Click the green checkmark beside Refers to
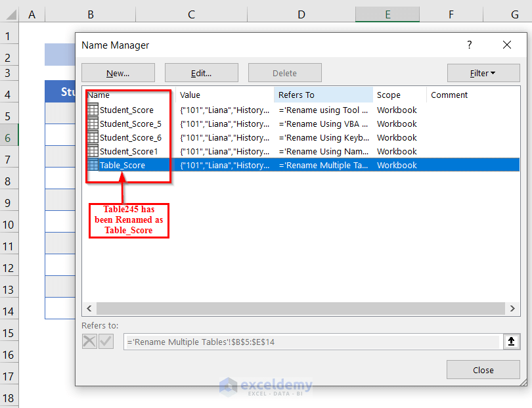This screenshot has width=532, height=408. click(x=106, y=341)
